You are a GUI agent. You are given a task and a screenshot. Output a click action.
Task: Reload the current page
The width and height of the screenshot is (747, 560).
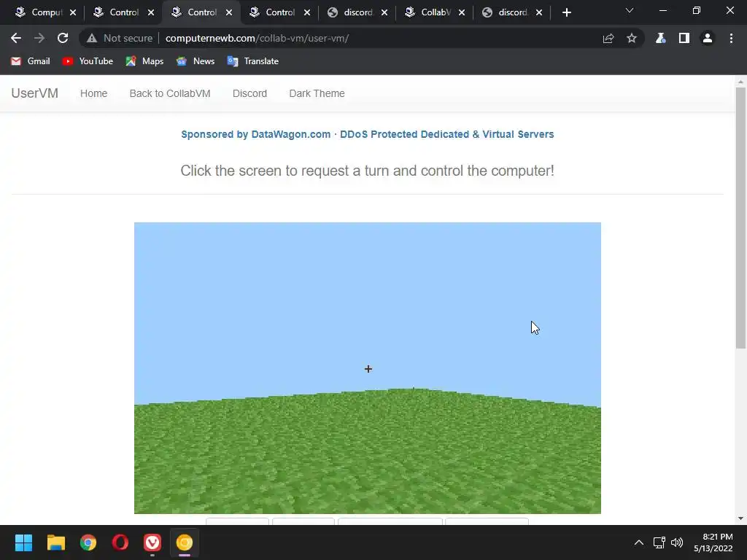[63, 38]
